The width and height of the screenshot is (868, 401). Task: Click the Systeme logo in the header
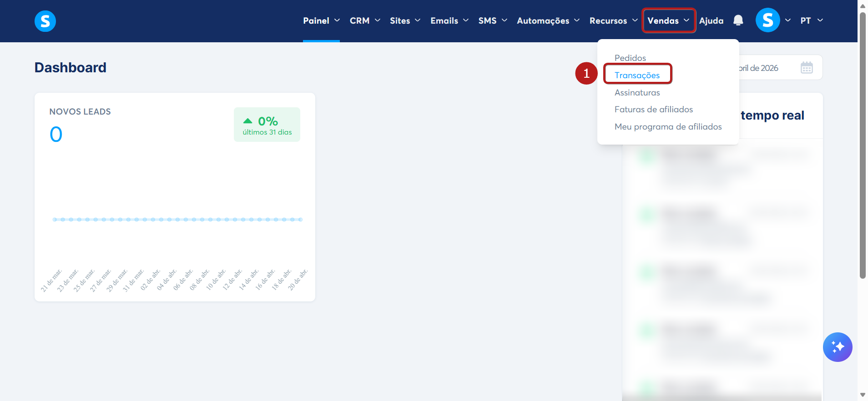pyautogui.click(x=45, y=21)
